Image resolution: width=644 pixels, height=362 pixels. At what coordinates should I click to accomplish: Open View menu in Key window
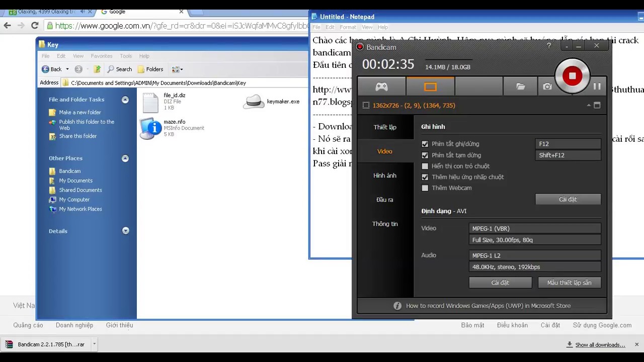(x=78, y=56)
